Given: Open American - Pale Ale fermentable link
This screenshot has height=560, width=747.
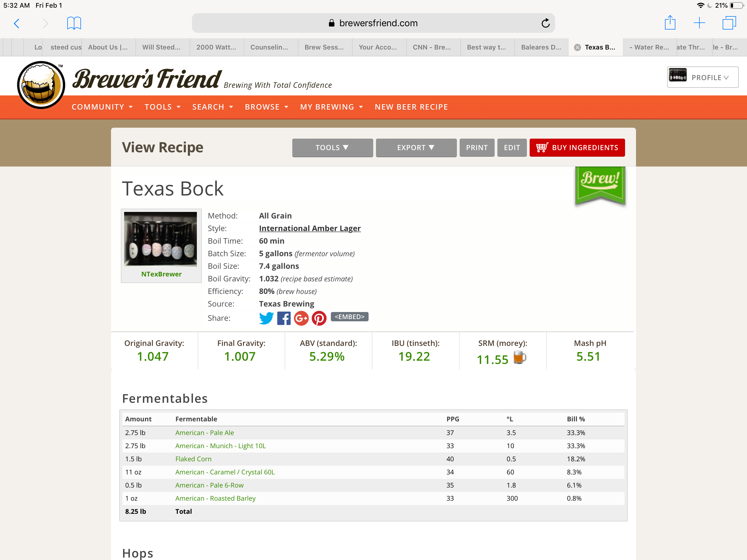Looking at the screenshot, I should [x=205, y=433].
